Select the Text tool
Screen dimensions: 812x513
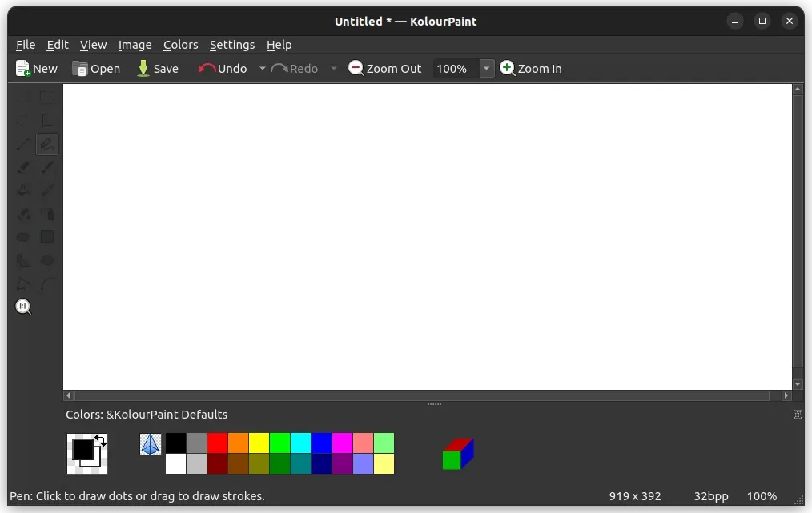pyautogui.click(x=47, y=121)
